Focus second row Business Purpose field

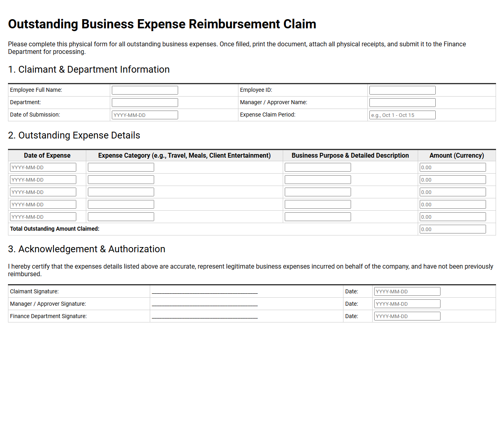[318, 180]
